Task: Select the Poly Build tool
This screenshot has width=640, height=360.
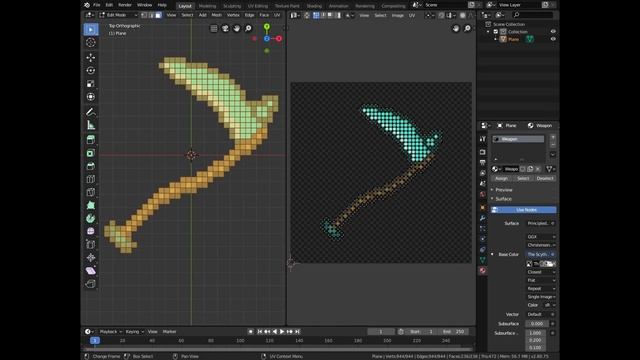Action: 91,205
